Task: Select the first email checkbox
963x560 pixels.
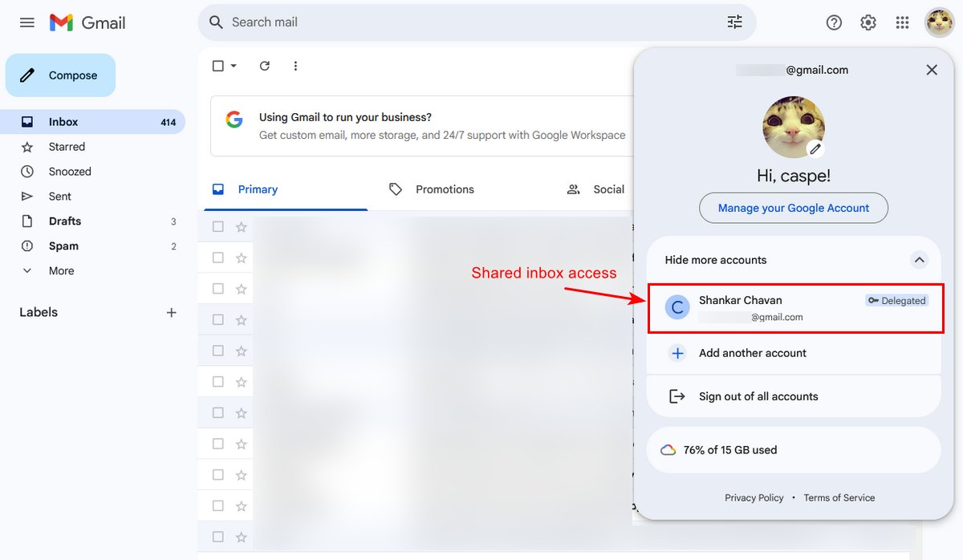Action: [217, 227]
